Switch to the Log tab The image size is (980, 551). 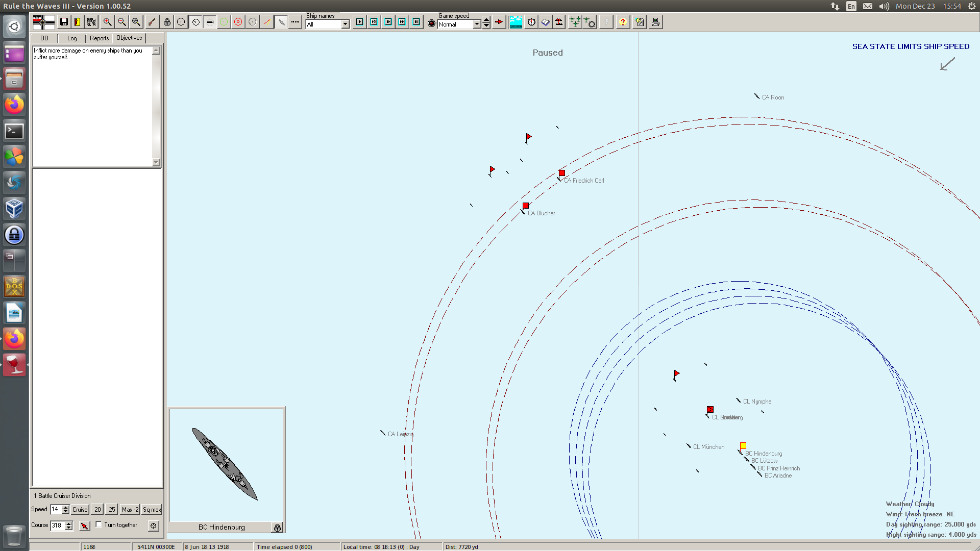(72, 38)
